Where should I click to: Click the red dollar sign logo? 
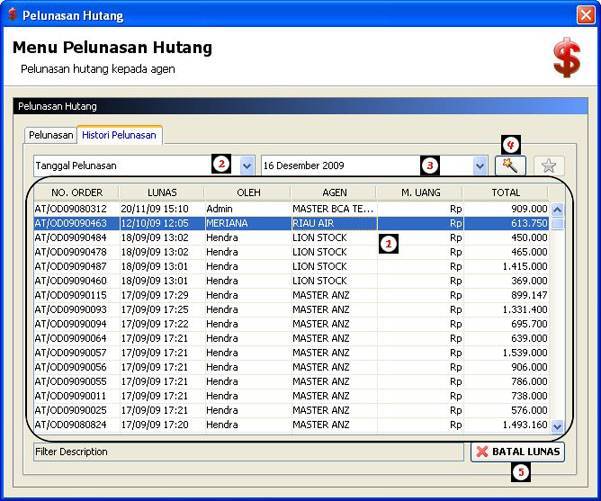(567, 57)
